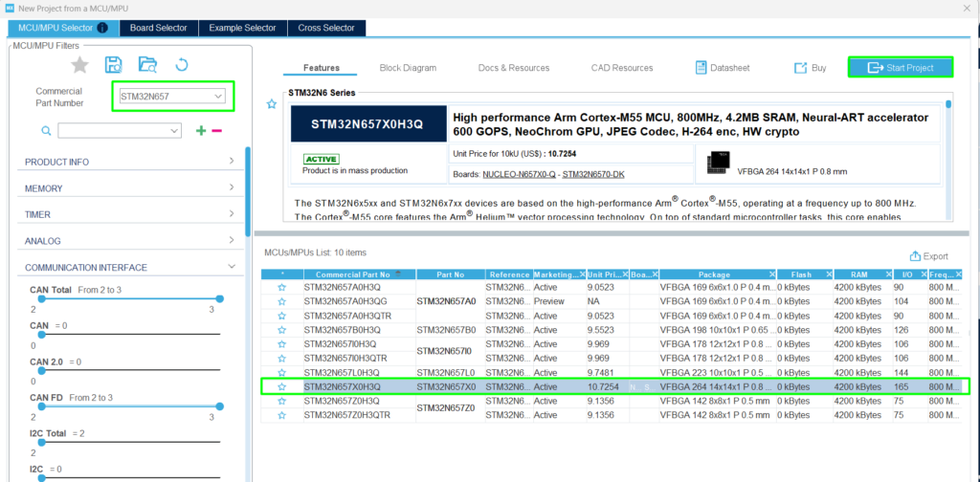Toggle favorite star for STM32N657X0H3Q row
This screenshot has height=482, width=980.
pyautogui.click(x=281, y=386)
